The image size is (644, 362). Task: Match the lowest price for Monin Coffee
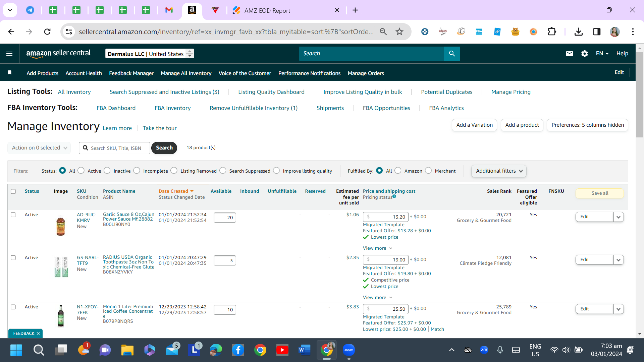click(437, 329)
